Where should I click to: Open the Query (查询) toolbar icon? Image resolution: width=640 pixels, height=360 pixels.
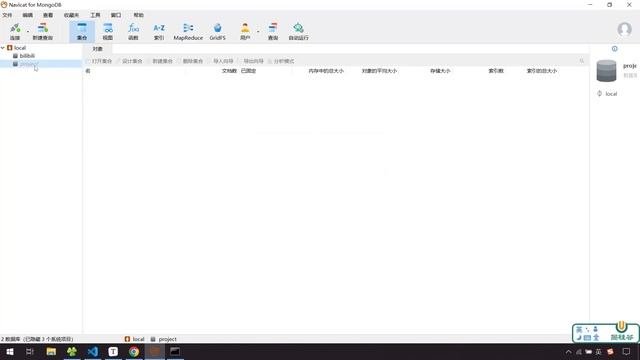[x=273, y=31]
